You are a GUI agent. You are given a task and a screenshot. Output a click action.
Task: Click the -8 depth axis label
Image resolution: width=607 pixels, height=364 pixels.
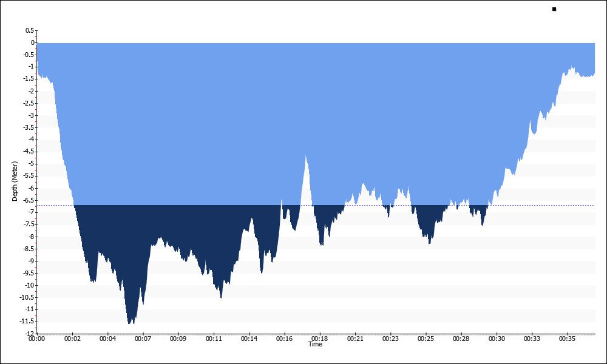(x=30, y=237)
